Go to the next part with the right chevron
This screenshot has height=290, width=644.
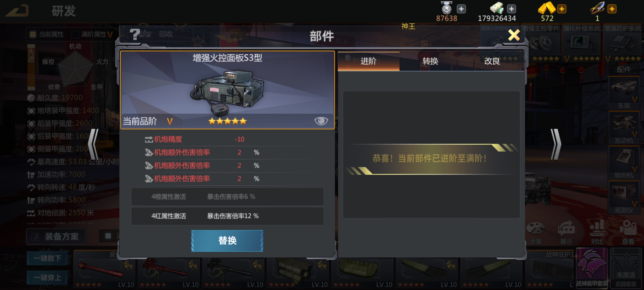(x=556, y=144)
